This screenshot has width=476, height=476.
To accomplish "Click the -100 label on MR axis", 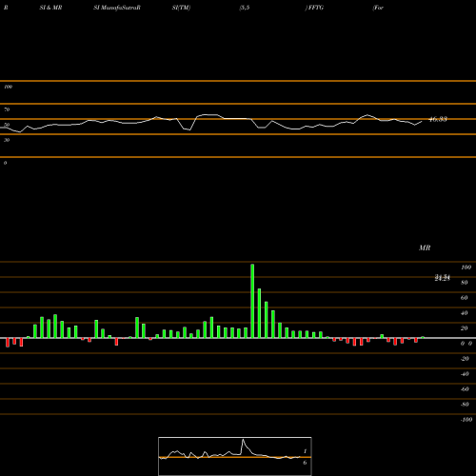I will [466, 420].
